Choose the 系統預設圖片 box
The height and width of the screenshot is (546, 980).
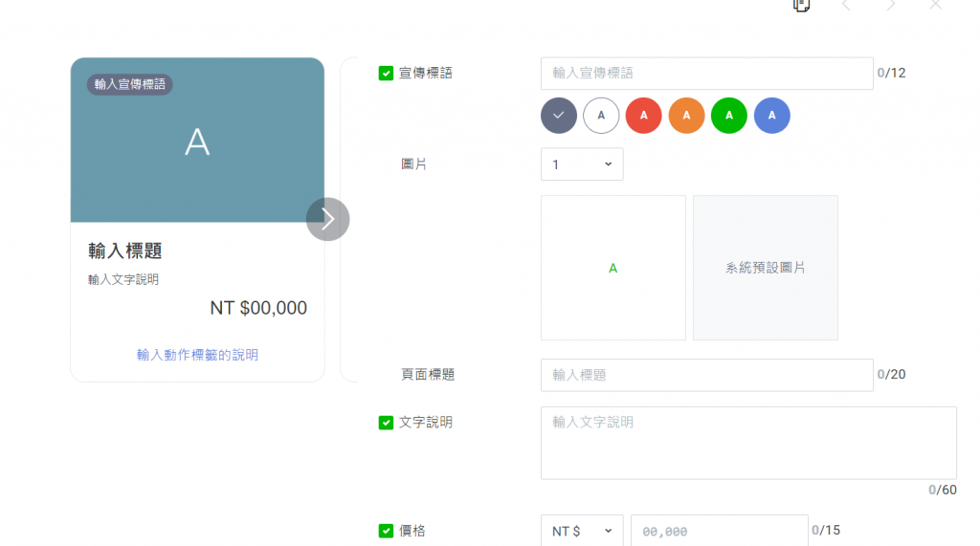click(765, 268)
